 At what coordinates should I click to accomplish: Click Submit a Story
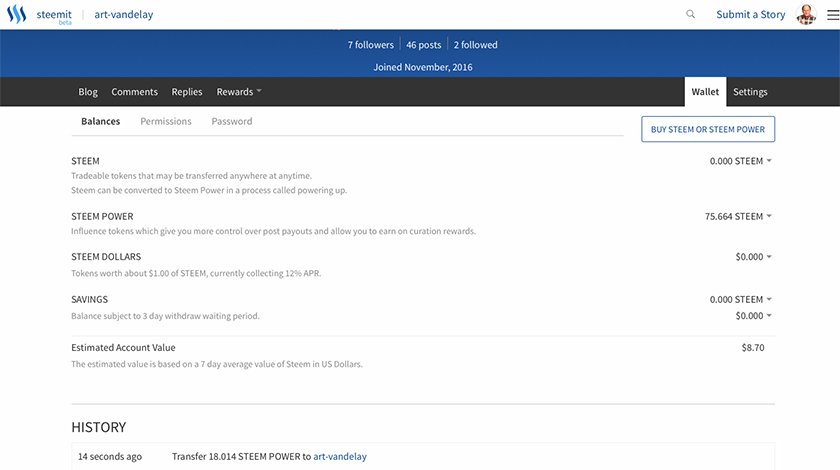[x=751, y=14]
